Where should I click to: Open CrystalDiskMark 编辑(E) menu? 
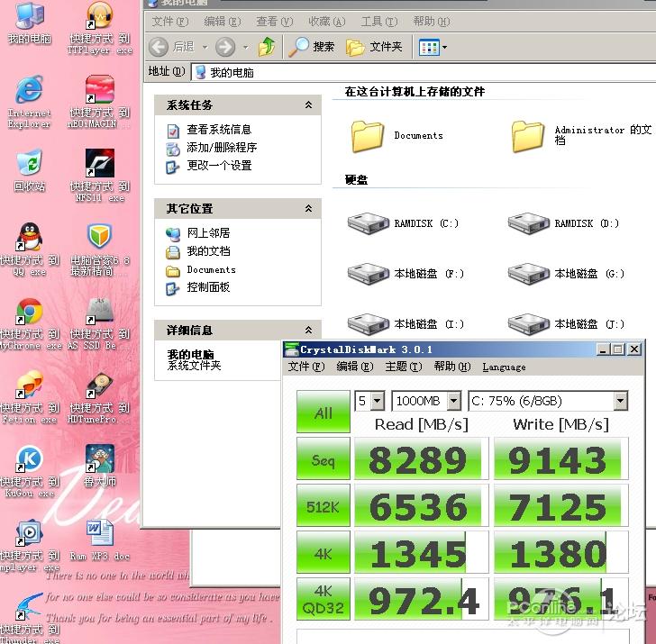click(x=355, y=367)
